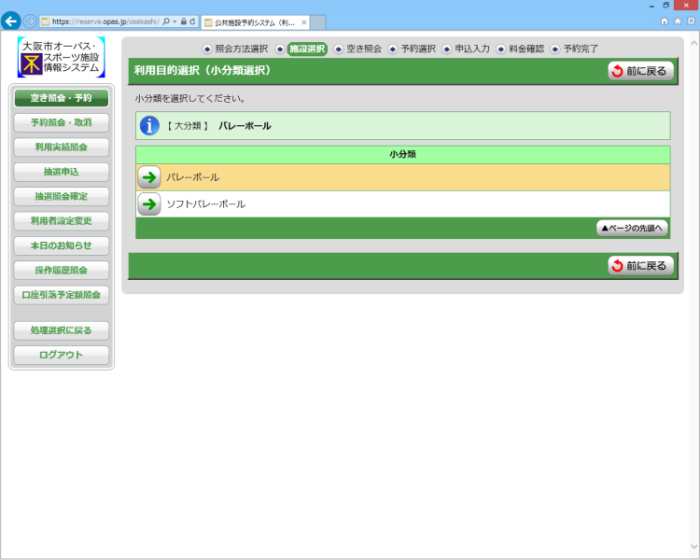The image size is (700, 560).
Task: Open 操作履歴照会 in the sidebar
Action: pos(61,270)
